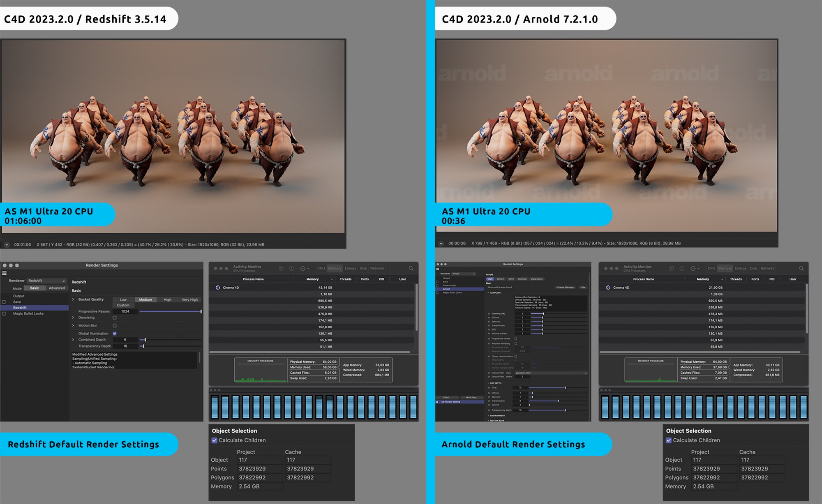
Task: Select Cinema 4D process icon in right Activity Monitor
Action: [608, 288]
